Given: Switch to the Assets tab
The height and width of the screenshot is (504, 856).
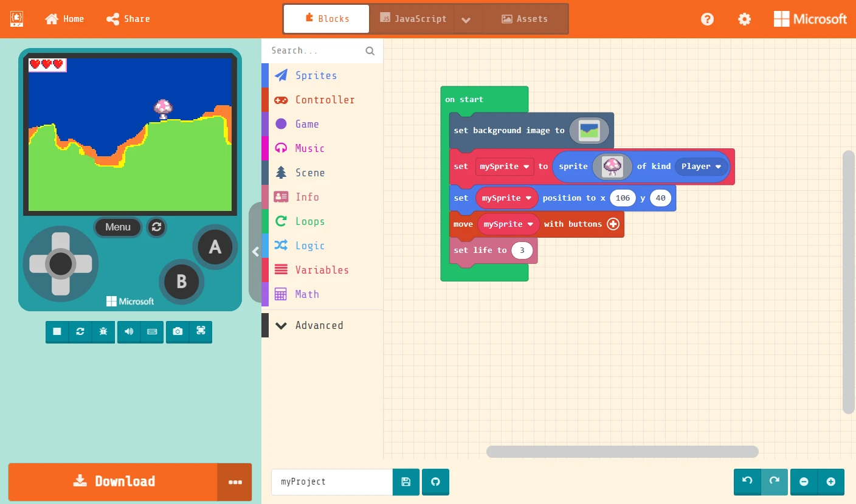Looking at the screenshot, I should [x=525, y=19].
